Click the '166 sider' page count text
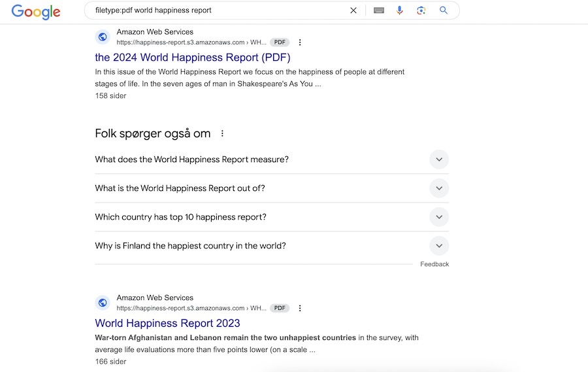 110,362
